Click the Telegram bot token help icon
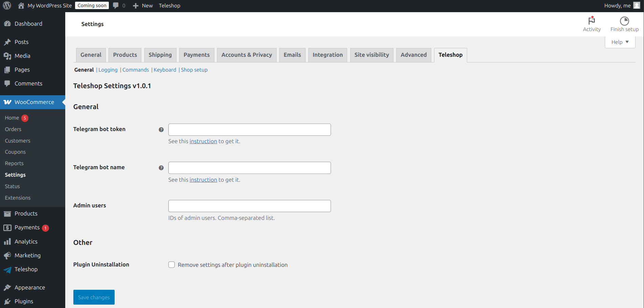 pos(161,130)
